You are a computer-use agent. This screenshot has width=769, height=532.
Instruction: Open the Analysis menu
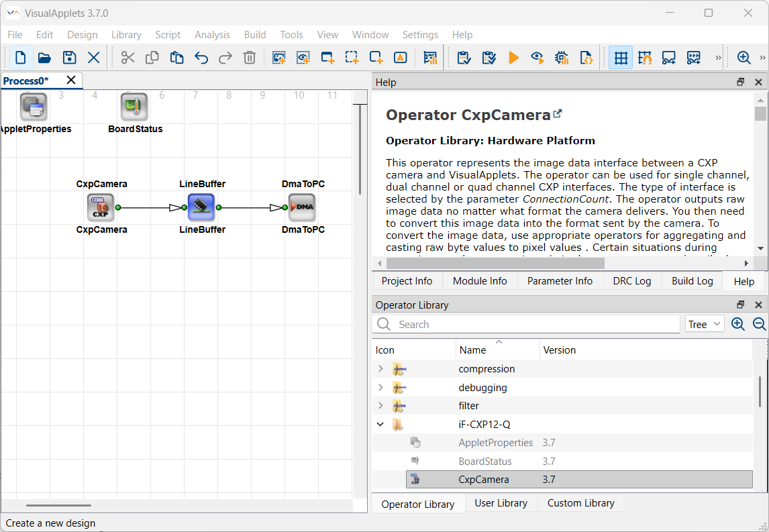tap(212, 35)
